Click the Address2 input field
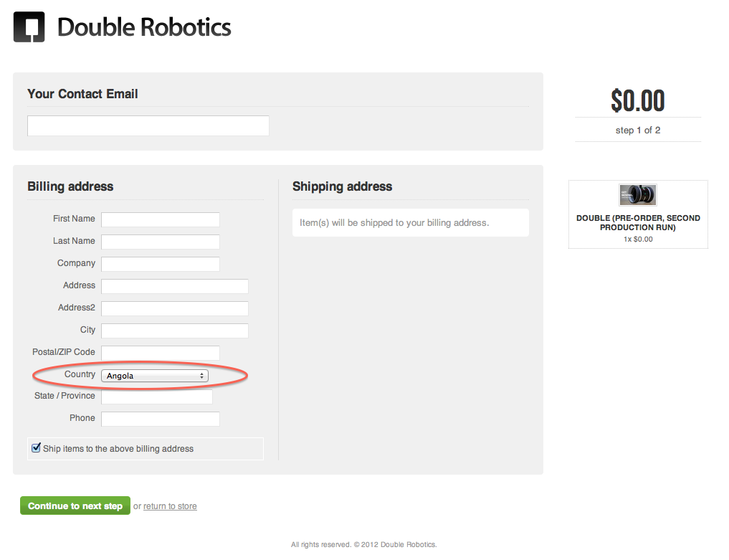Image resolution: width=729 pixels, height=560 pixels. click(175, 308)
